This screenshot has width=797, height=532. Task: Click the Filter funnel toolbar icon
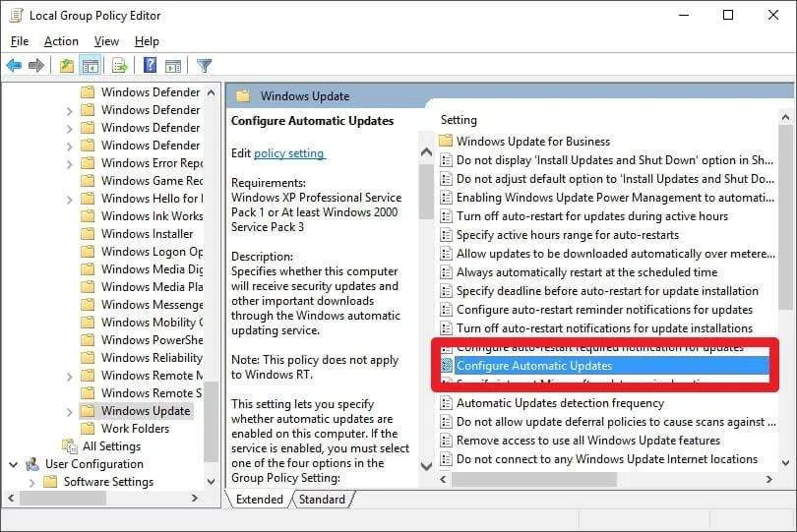pos(205,66)
